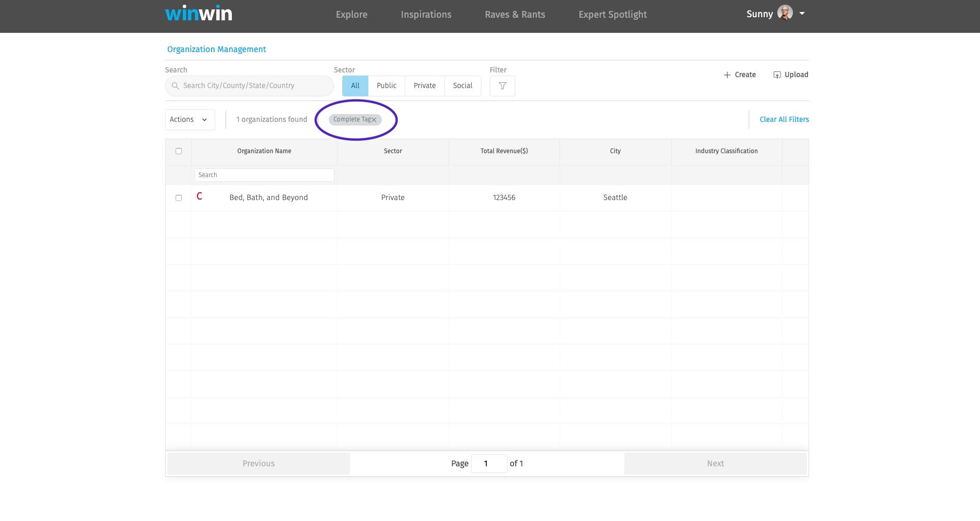
Task: Click the red C icon beside Bed, Bath, and Beyond
Action: point(200,196)
